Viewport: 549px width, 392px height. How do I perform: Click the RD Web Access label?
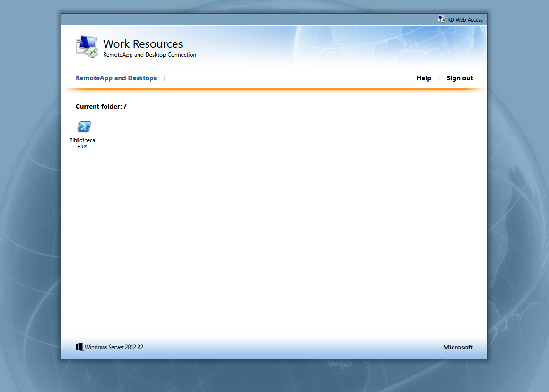tap(465, 20)
